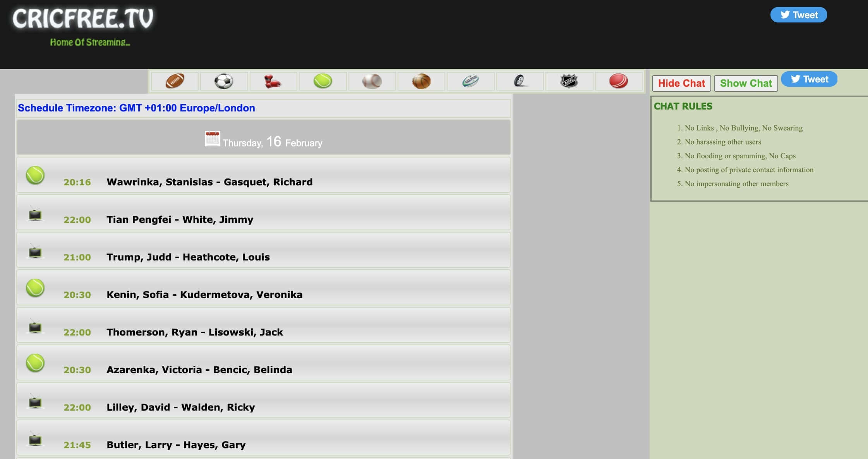Open the CRICFREE.TV logo homepage link
Screen dimensions: 868x459
(83, 19)
